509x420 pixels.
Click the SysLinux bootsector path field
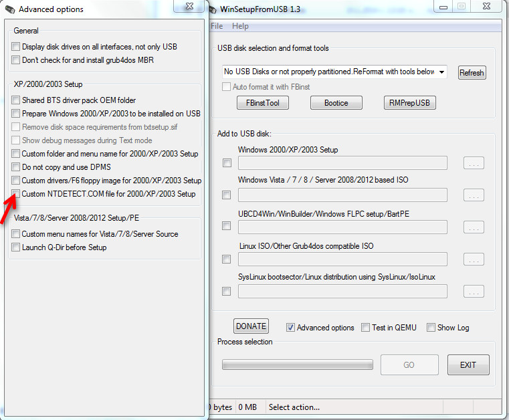click(342, 292)
